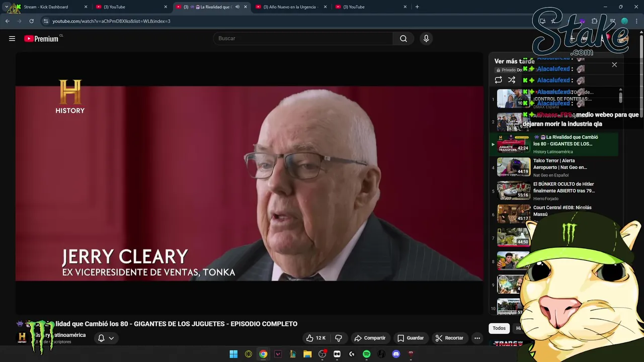Reload the page with refresh icon
Viewport: 644px width, 362px height.
31,21
